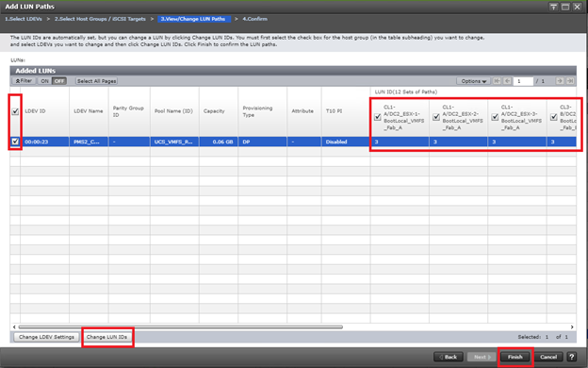The image size is (588, 368).
Task: Turn filter OFF
Action: (59, 81)
